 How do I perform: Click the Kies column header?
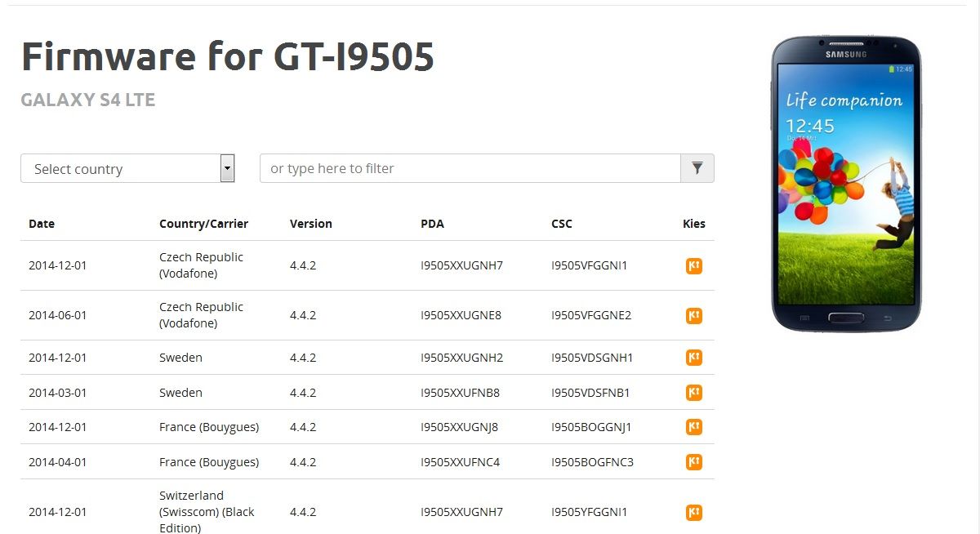tap(694, 224)
